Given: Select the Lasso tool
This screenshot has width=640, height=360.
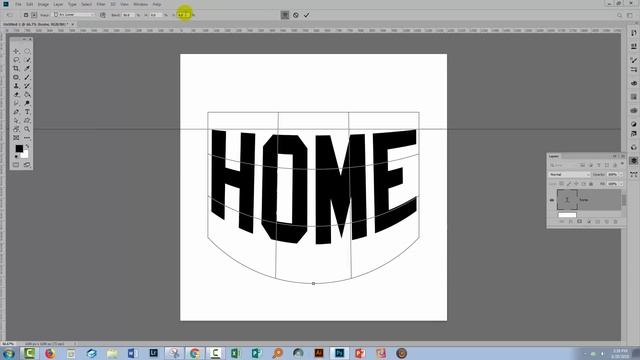Looking at the screenshot, I should pos(16,60).
